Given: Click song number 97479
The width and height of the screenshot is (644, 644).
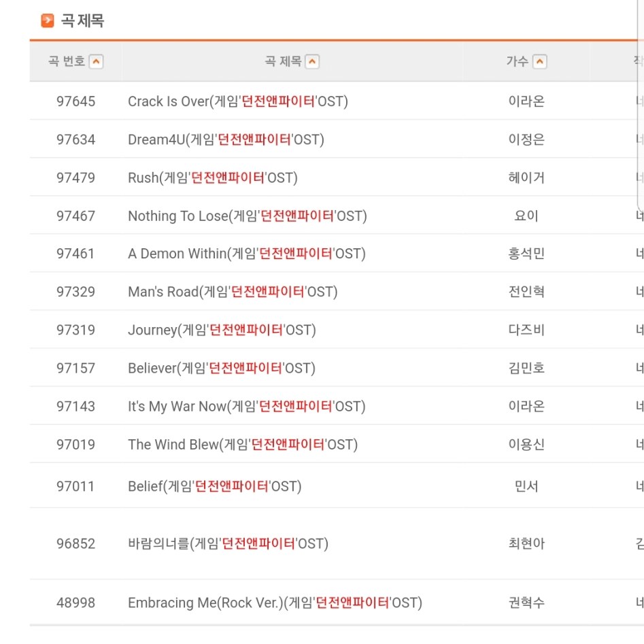Looking at the screenshot, I should (75, 178).
